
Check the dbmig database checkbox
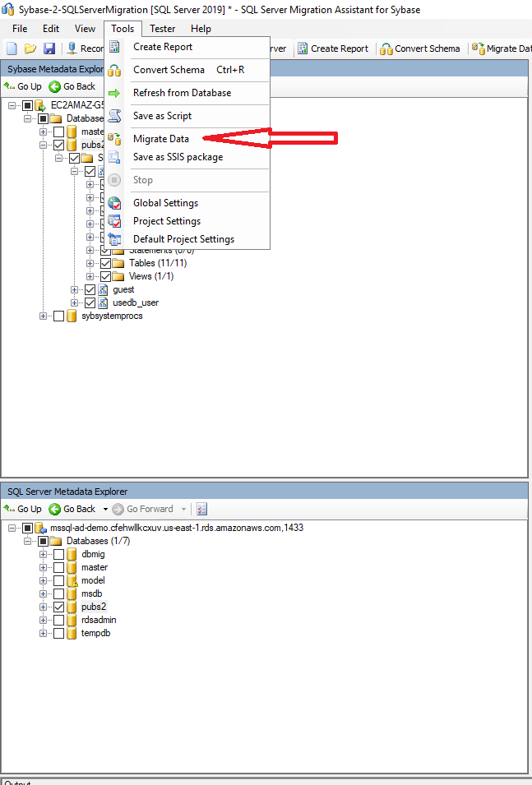coord(58,554)
